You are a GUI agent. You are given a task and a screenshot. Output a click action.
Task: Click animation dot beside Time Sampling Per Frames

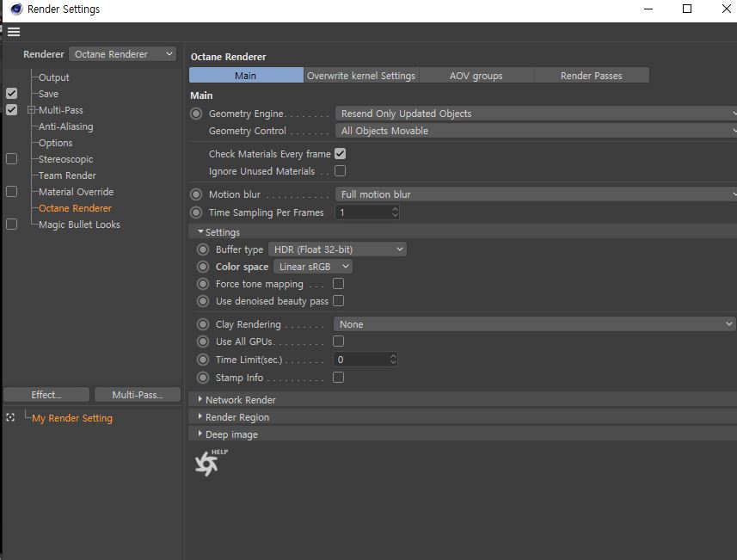coord(196,212)
